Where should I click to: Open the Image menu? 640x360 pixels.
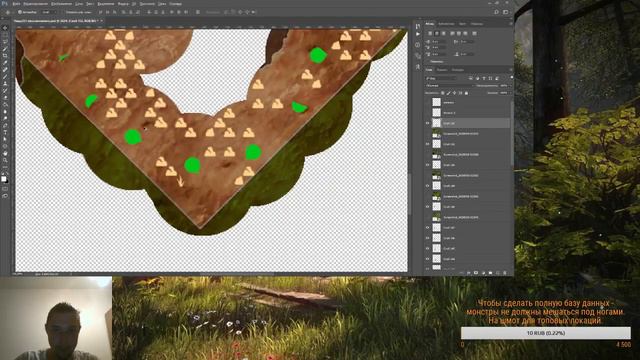coord(62,4)
